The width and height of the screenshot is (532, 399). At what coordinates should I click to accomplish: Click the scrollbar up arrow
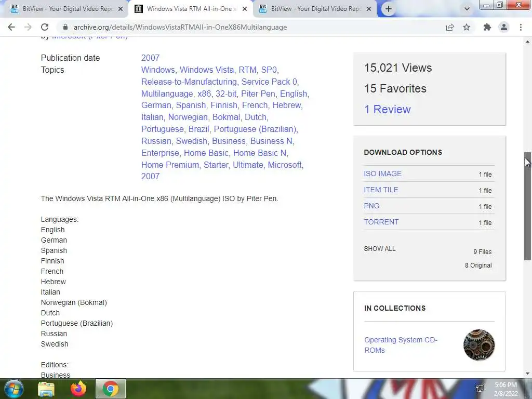[527, 42]
